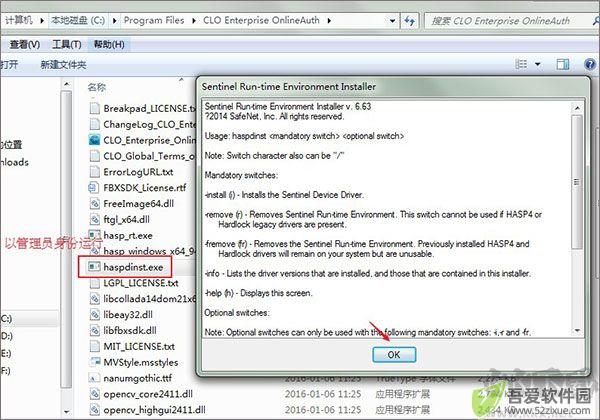Select libfbxsdk.dll file

tap(130, 330)
